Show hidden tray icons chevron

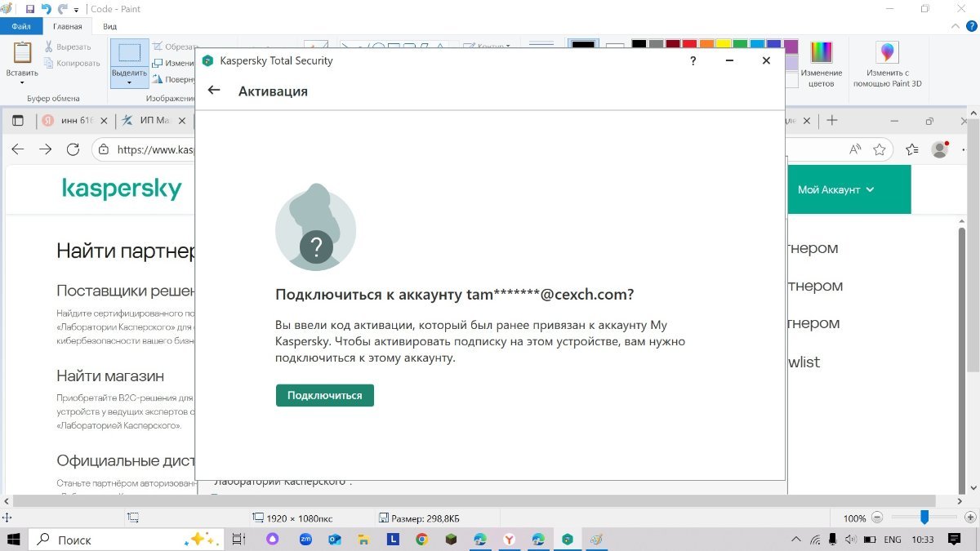click(x=797, y=540)
